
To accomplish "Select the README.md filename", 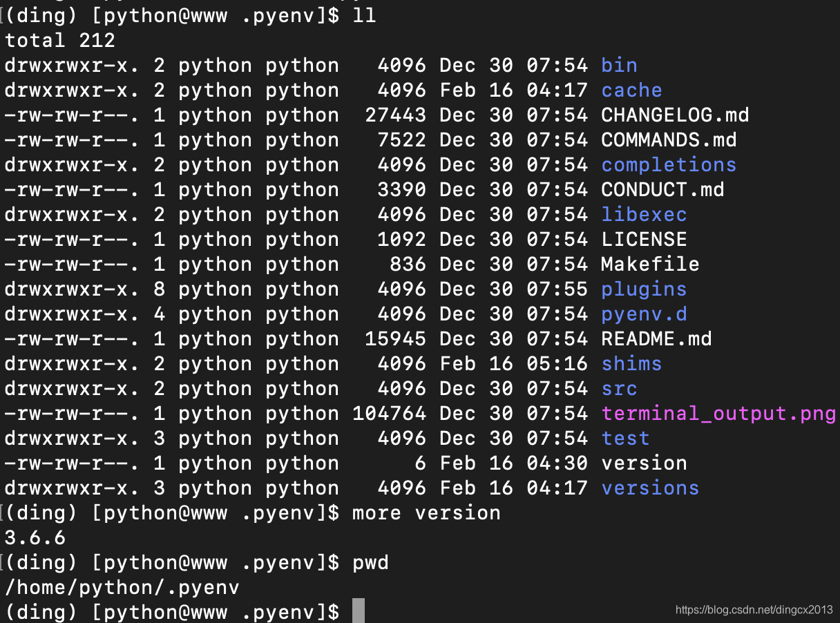I will [x=656, y=339].
